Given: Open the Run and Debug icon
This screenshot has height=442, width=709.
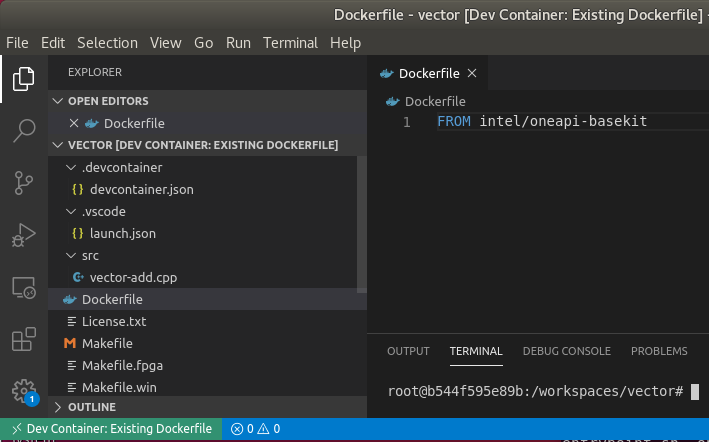Looking at the screenshot, I should pyautogui.click(x=24, y=235).
